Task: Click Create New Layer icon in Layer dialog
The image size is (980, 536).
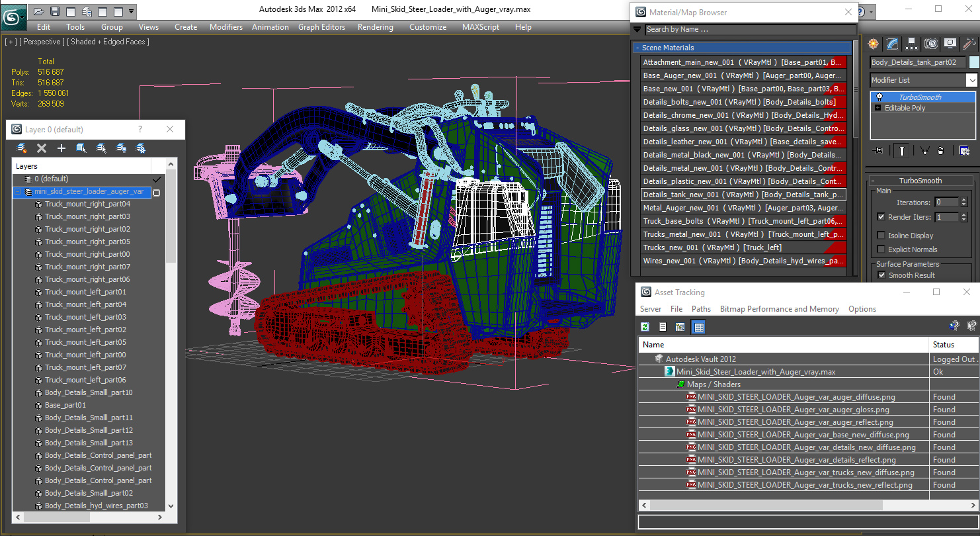Action: (22, 148)
